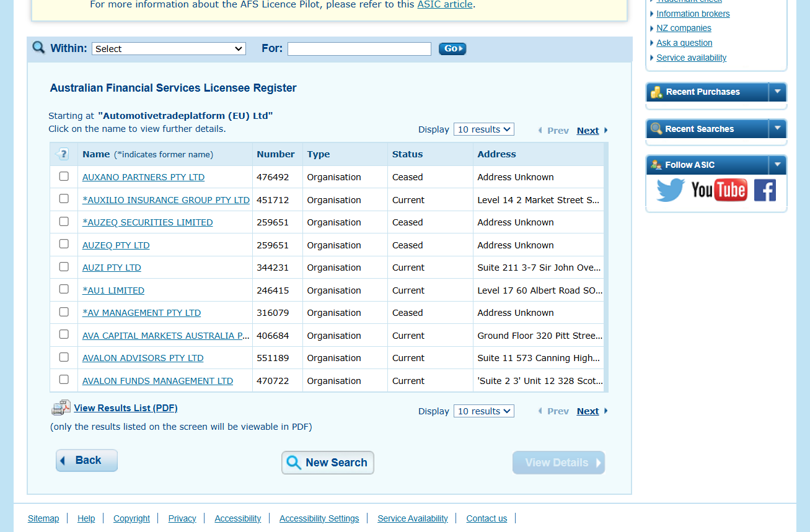810x532 pixels.
Task: Click the View Details button
Action: pyautogui.click(x=558, y=463)
